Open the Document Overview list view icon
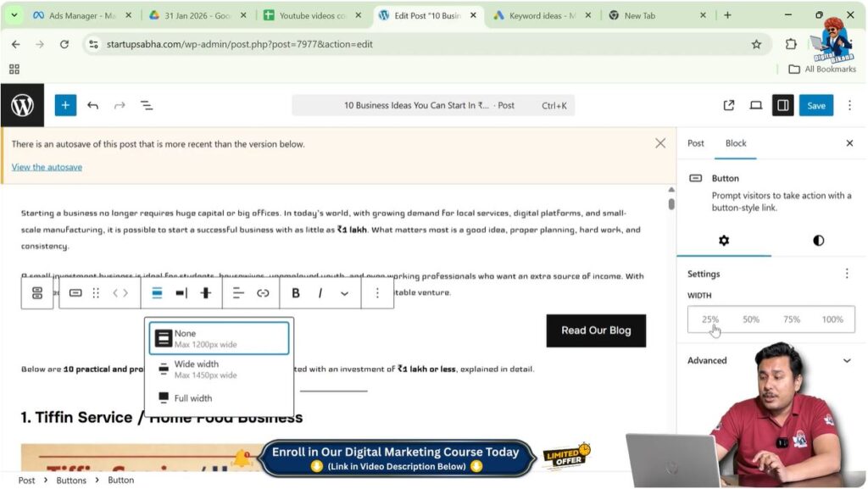 [x=147, y=105]
